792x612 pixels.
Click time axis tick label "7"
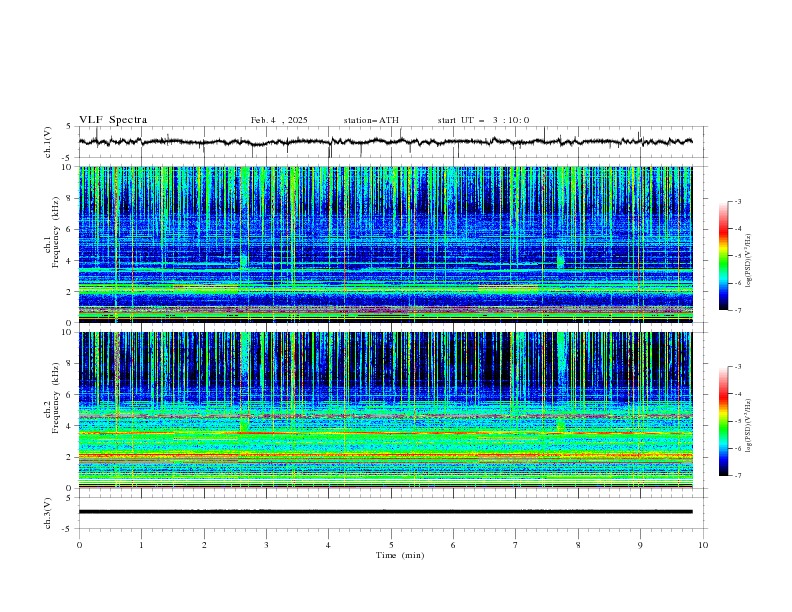(516, 545)
